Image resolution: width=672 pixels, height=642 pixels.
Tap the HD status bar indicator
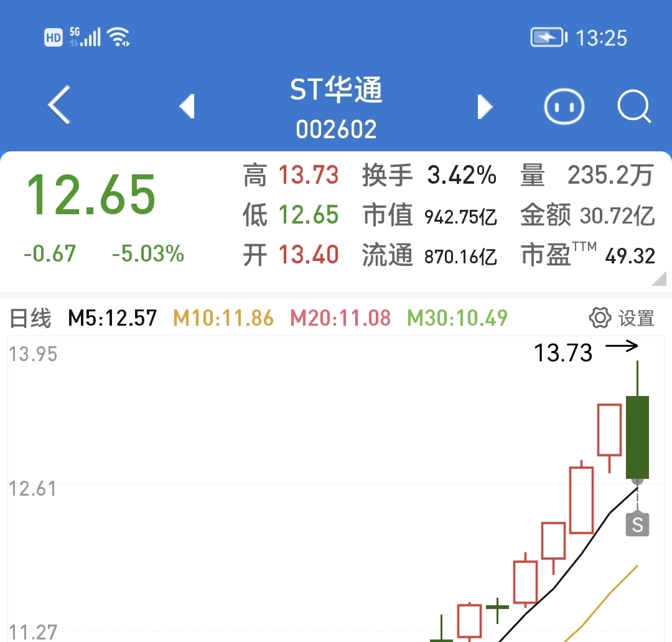[54, 37]
